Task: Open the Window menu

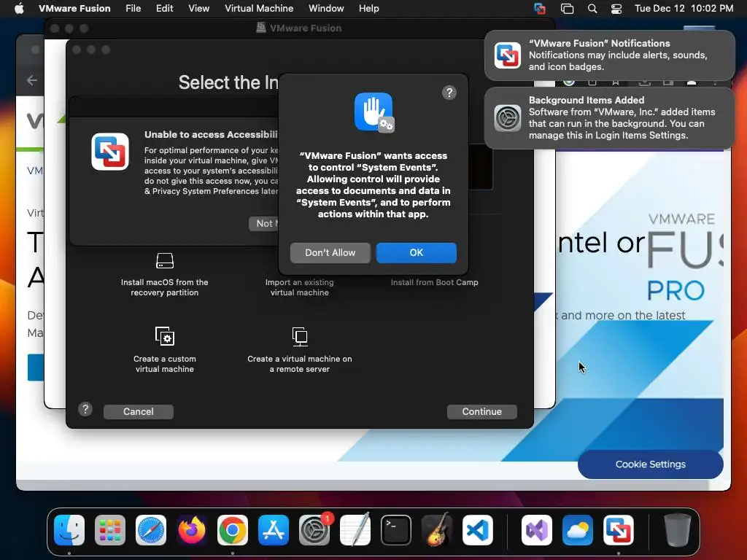Action: [326, 8]
